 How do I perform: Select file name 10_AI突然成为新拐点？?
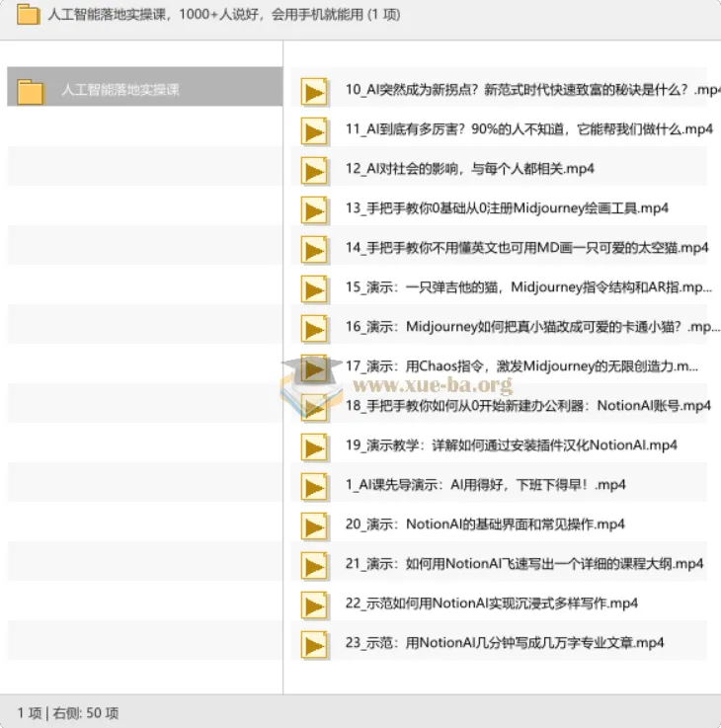[x=533, y=90]
